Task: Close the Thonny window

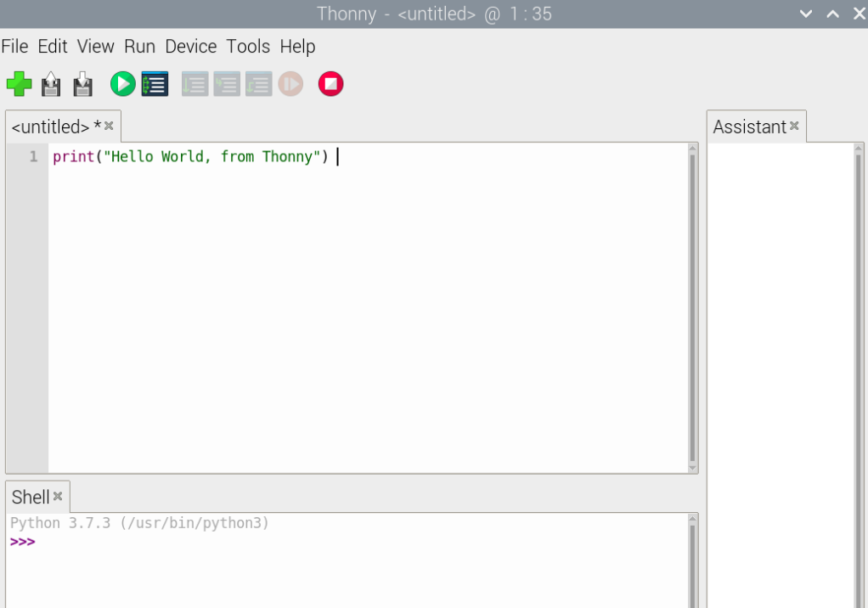Action: pos(860,14)
